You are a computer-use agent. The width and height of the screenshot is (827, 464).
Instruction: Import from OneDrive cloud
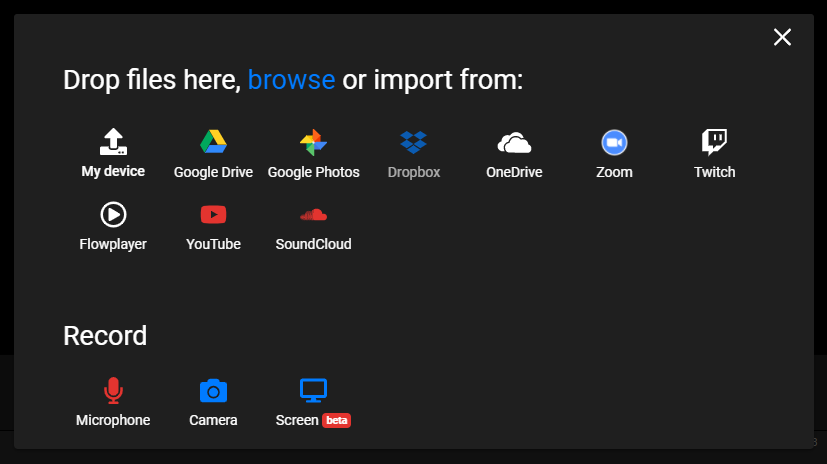click(514, 153)
